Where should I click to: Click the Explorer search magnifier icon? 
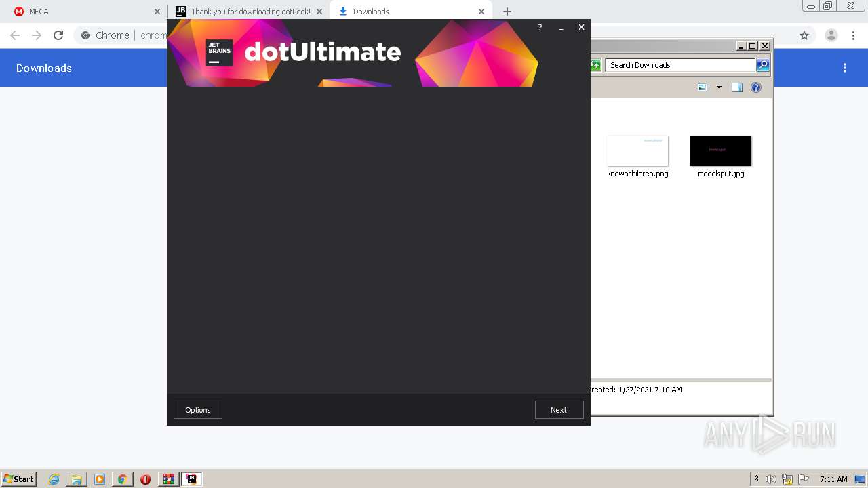click(763, 65)
